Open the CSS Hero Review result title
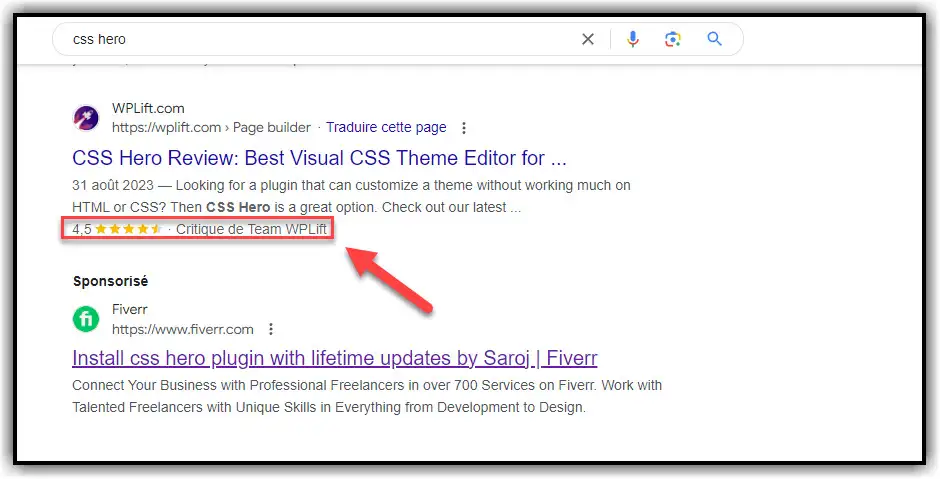This screenshot has height=479, width=940. tap(319, 158)
